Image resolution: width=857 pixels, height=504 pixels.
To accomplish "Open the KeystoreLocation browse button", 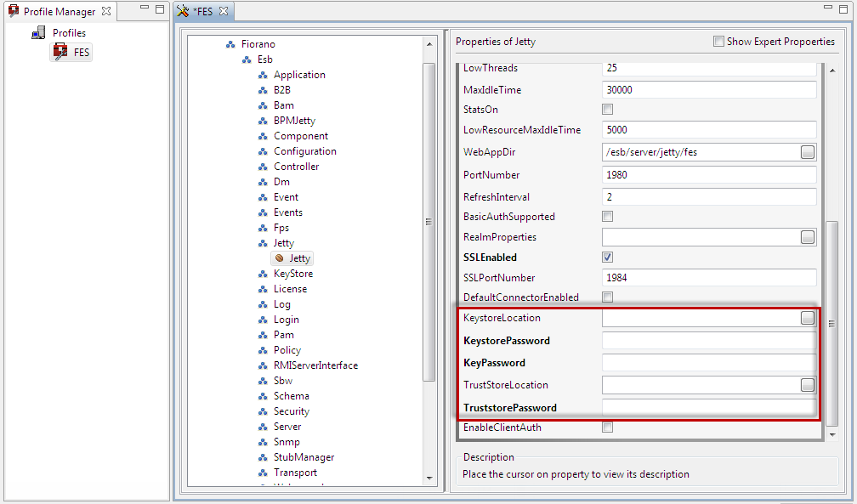I will click(x=808, y=318).
